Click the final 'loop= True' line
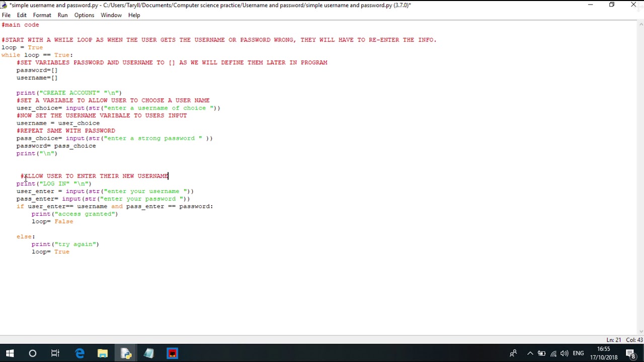Screen dimensions: 644x362 click(x=50, y=251)
